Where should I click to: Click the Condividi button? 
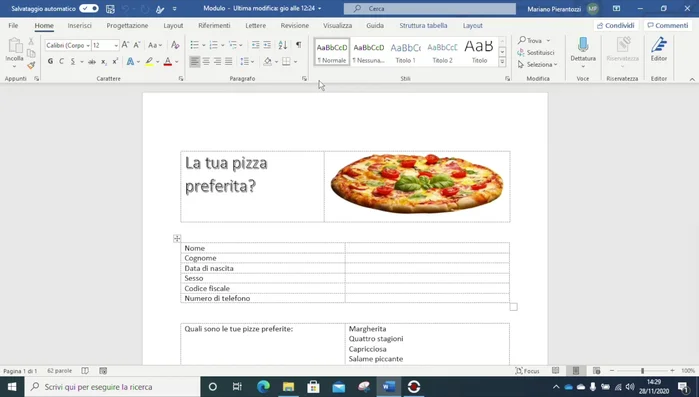616,25
